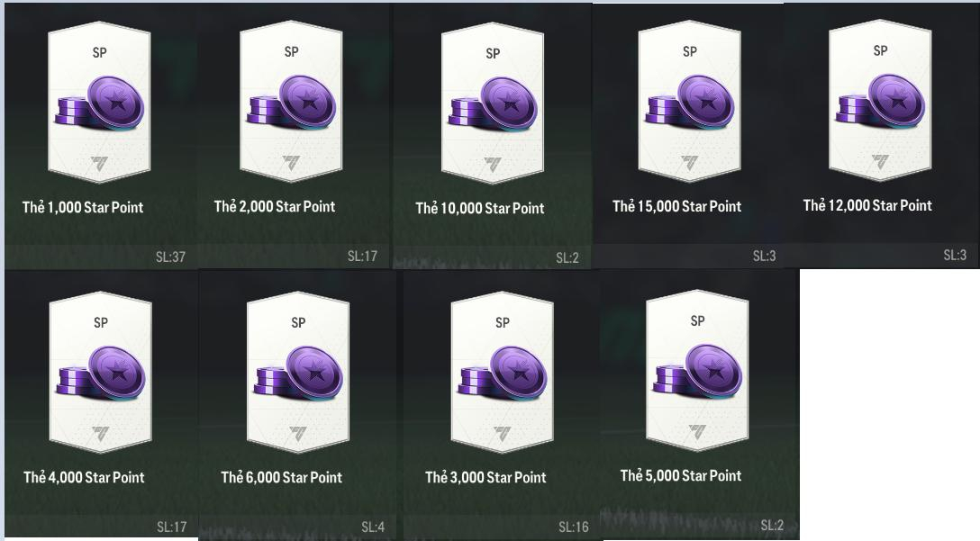Click the SL:4 quantity on 6,000 card
The image size is (980, 541).
[373, 527]
